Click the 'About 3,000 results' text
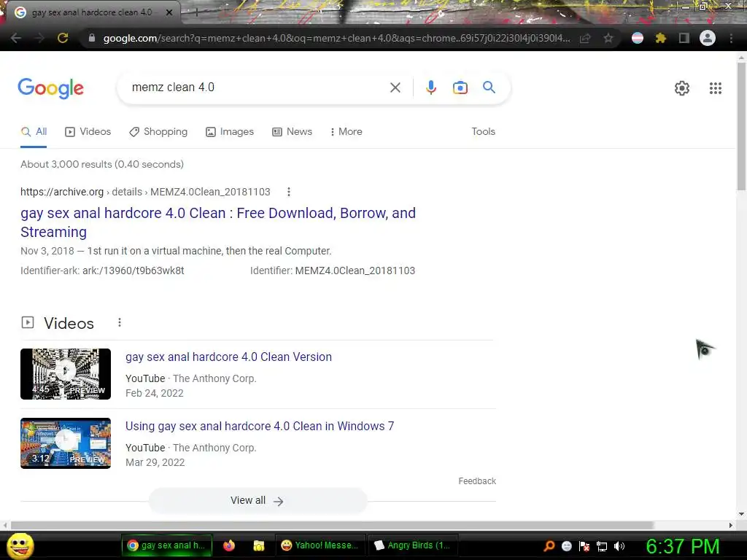 102,164
